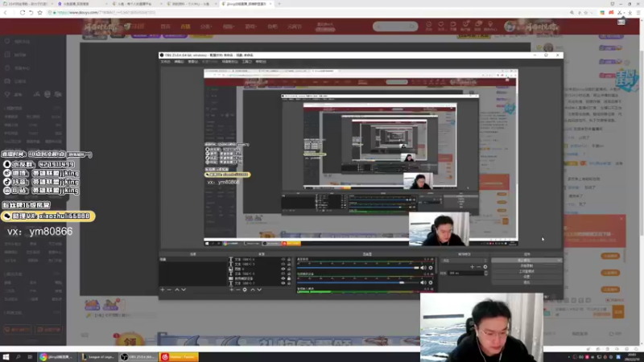This screenshot has width=644, height=362.
Task: Open the scene transition type dropdown
Action: pos(464,261)
